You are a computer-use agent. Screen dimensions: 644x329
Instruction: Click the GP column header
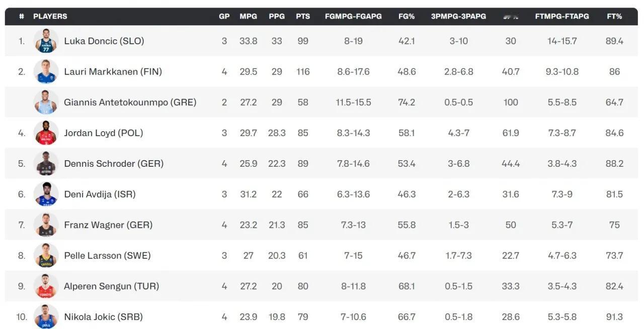pos(224,16)
